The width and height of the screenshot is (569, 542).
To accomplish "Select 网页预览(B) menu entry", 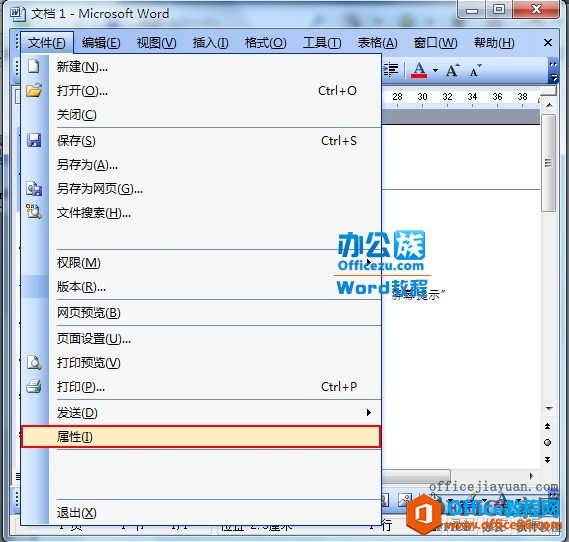I will (201, 312).
